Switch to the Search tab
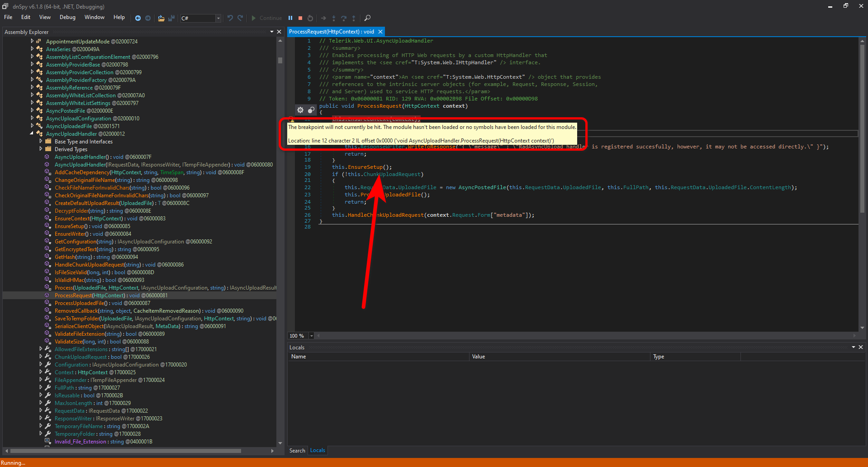 297,450
